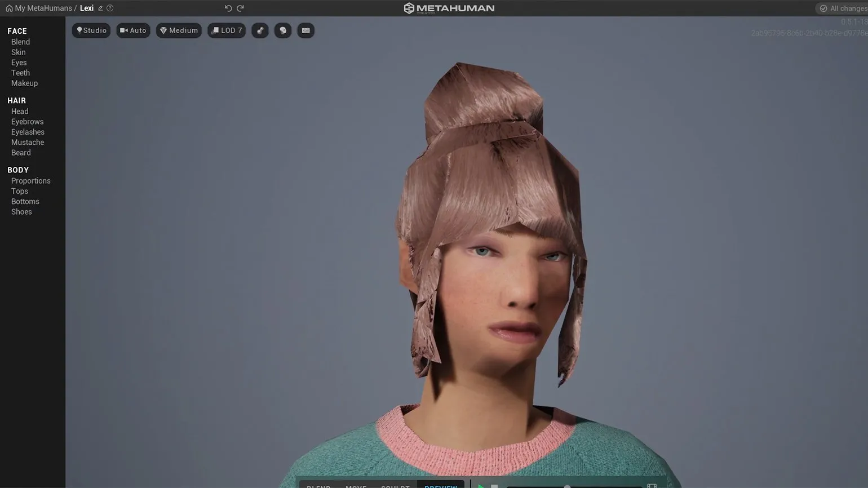Click the My MetaHumans breadcrumb link
The width and height of the screenshot is (868, 488).
(43, 8)
